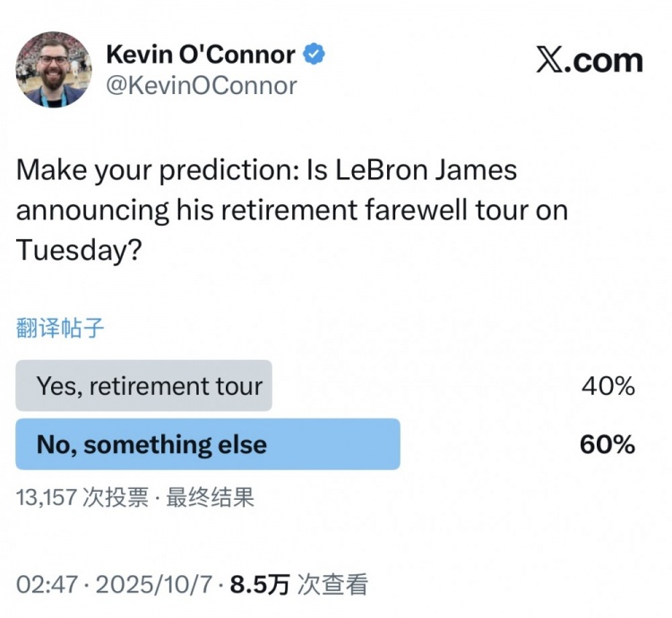The height and width of the screenshot is (618, 672).
Task: Click the 8.5万 view count number
Action: (x=260, y=585)
